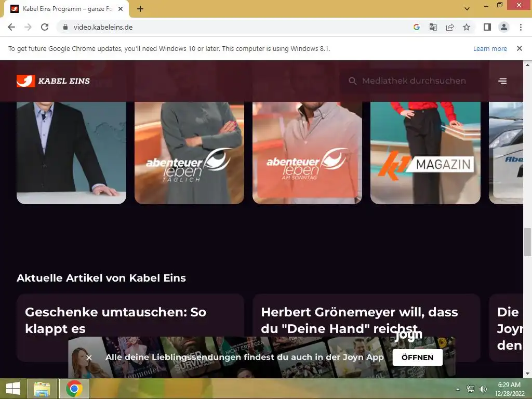
Task: Translate this page icon
Action: click(433, 27)
